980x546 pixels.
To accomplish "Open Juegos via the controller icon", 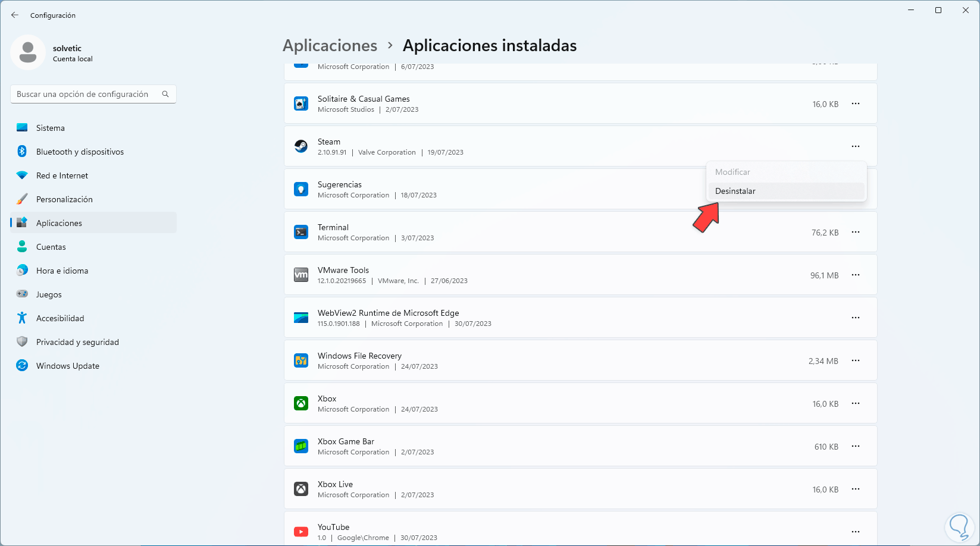I will pyautogui.click(x=22, y=294).
